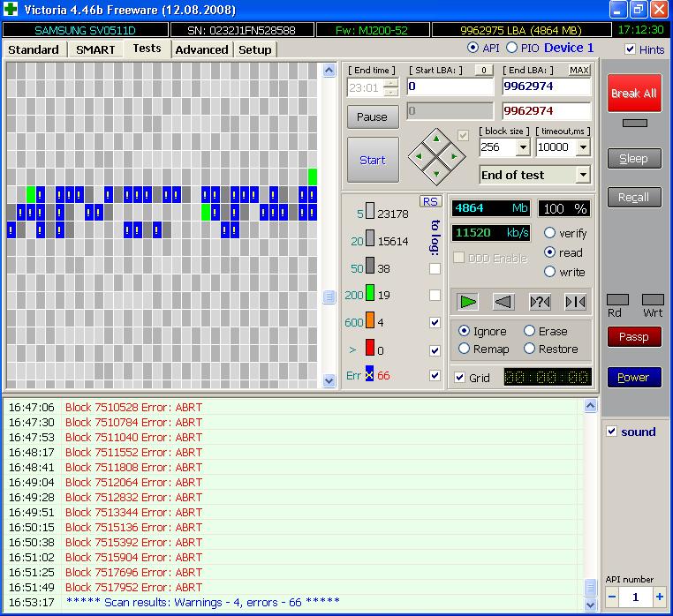
Task: Expand the timeout,ms dropdown
Action: pyautogui.click(x=583, y=148)
